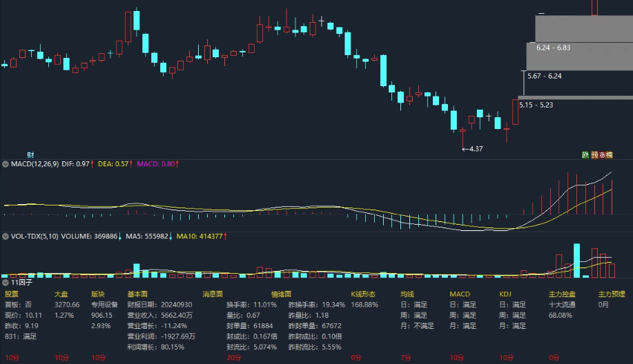Click the 量比: 0.67 entry

[244, 315]
